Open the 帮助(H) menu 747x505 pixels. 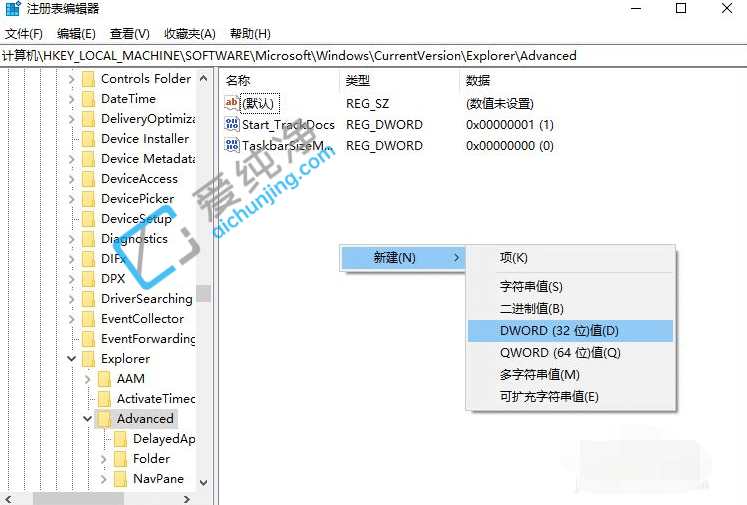(250, 34)
